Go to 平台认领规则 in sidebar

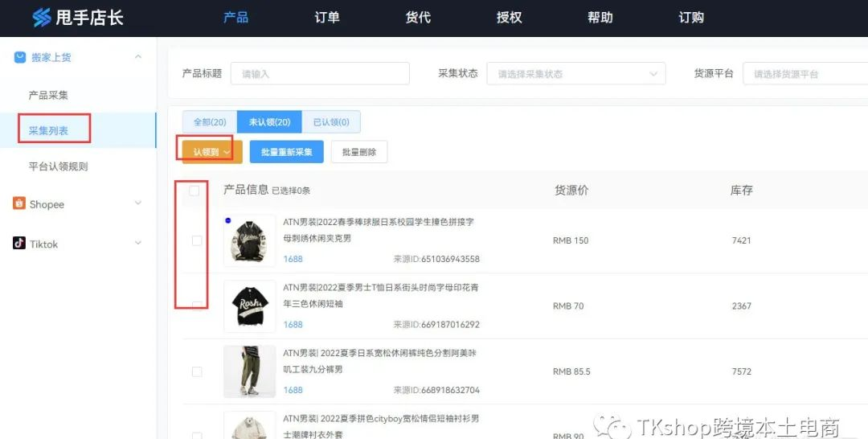tap(58, 166)
